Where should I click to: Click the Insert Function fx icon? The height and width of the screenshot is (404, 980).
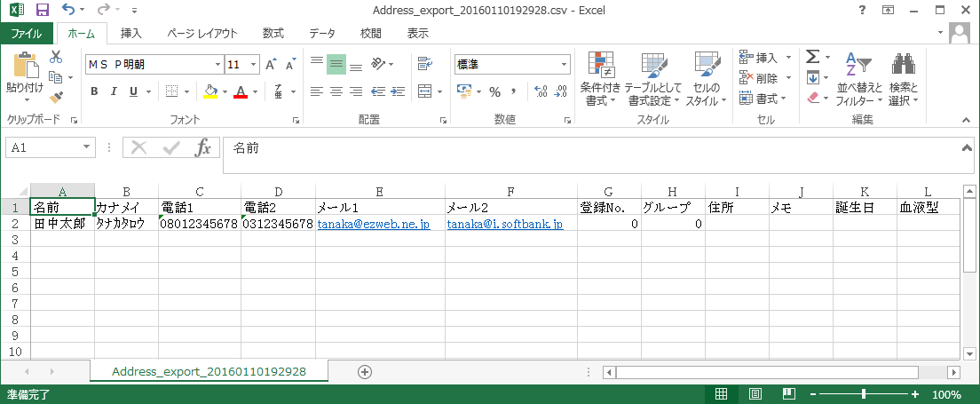click(x=202, y=147)
